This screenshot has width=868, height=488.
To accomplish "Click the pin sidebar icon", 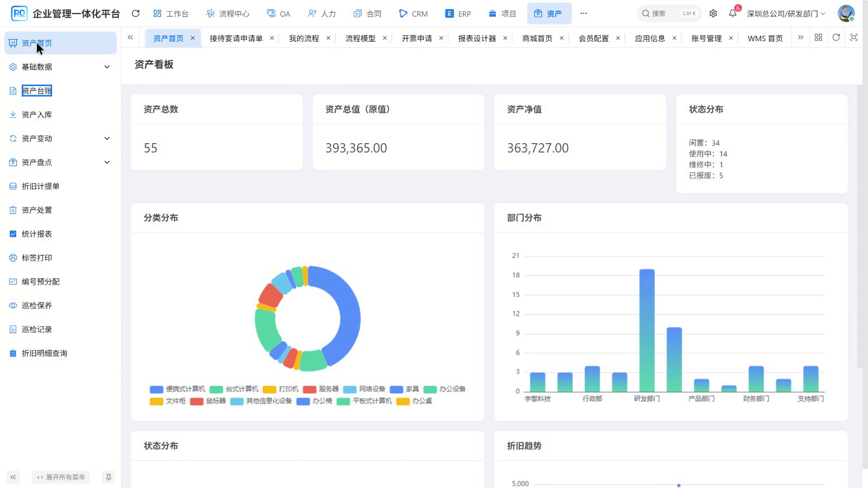I will click(x=108, y=477).
